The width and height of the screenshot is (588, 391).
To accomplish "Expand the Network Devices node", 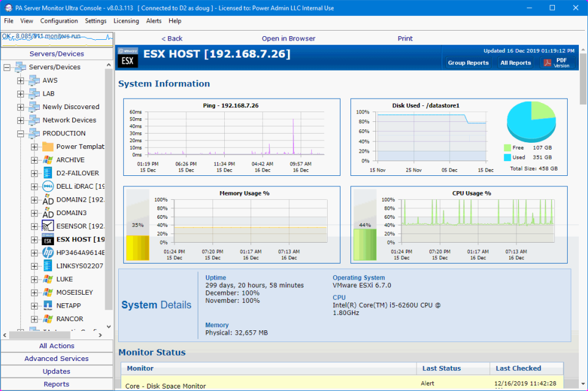I will pyautogui.click(x=20, y=120).
